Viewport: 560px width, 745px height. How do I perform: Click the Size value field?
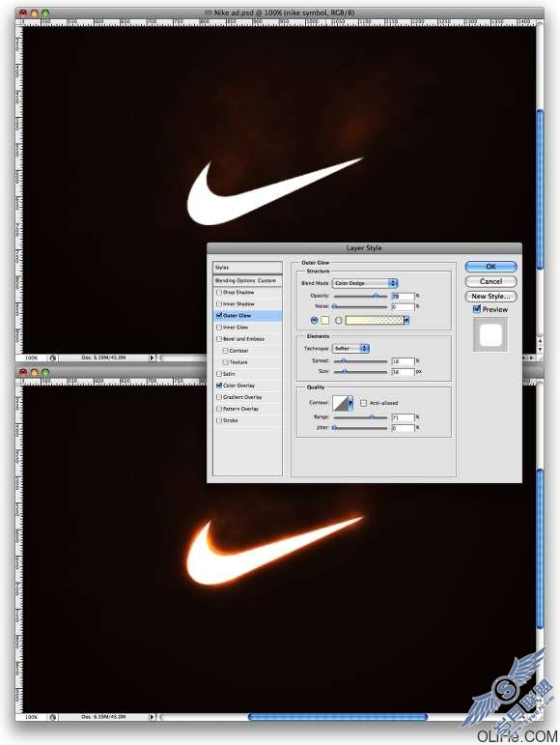[x=403, y=372]
